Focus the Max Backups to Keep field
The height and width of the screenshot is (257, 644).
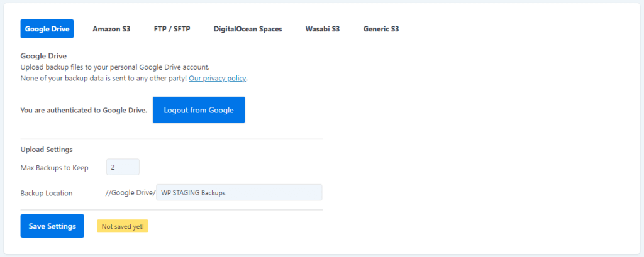pyautogui.click(x=123, y=167)
